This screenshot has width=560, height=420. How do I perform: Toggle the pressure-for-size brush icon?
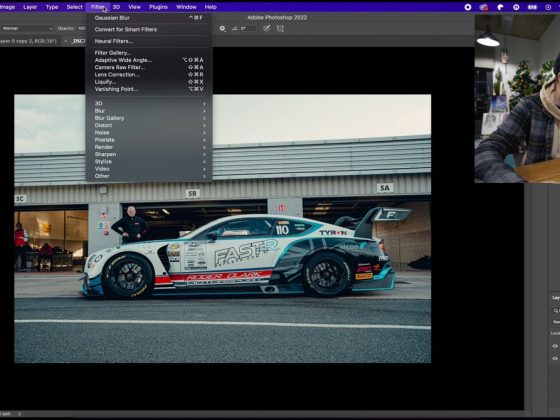point(266,28)
